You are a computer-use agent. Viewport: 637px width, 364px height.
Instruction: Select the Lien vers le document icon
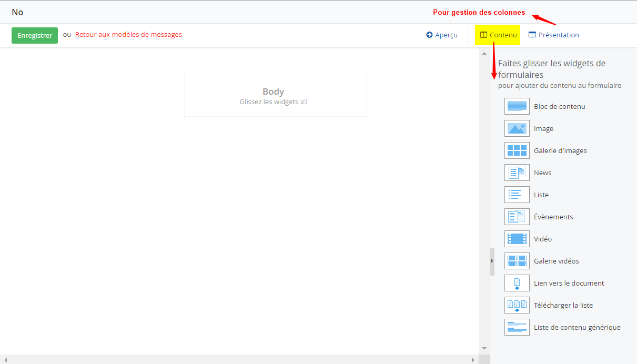(517, 283)
